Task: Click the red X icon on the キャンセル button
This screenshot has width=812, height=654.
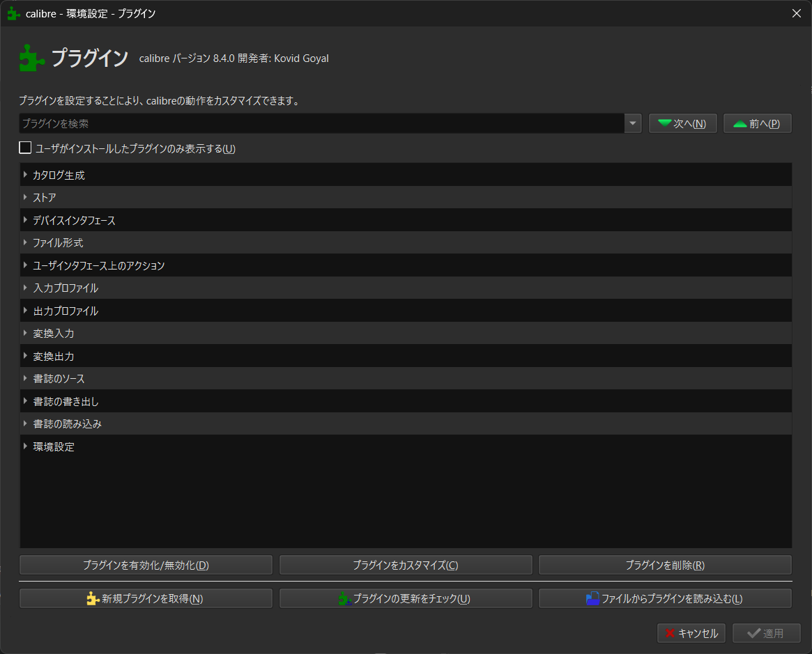Action: 671,632
